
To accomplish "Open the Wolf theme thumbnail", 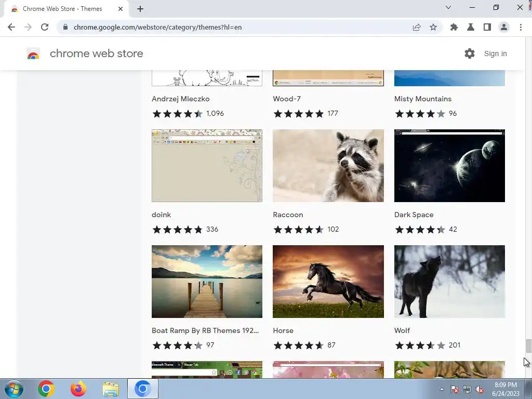I will pyautogui.click(x=449, y=282).
